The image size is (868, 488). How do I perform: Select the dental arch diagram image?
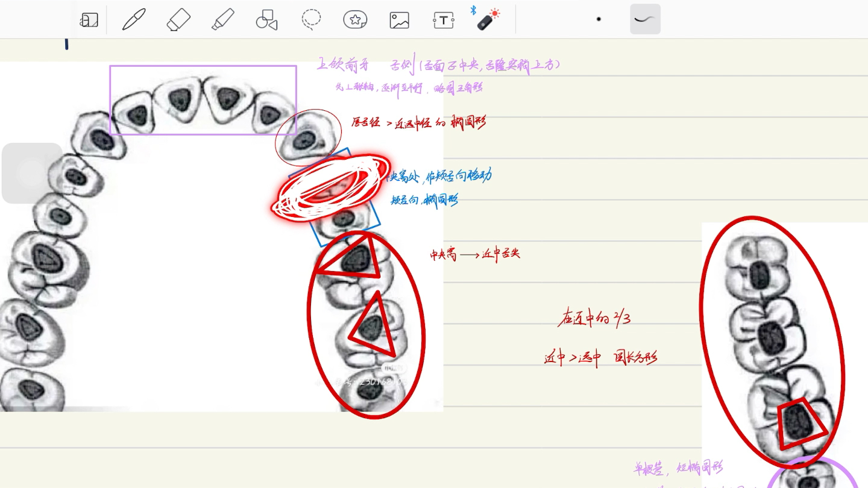[221, 237]
